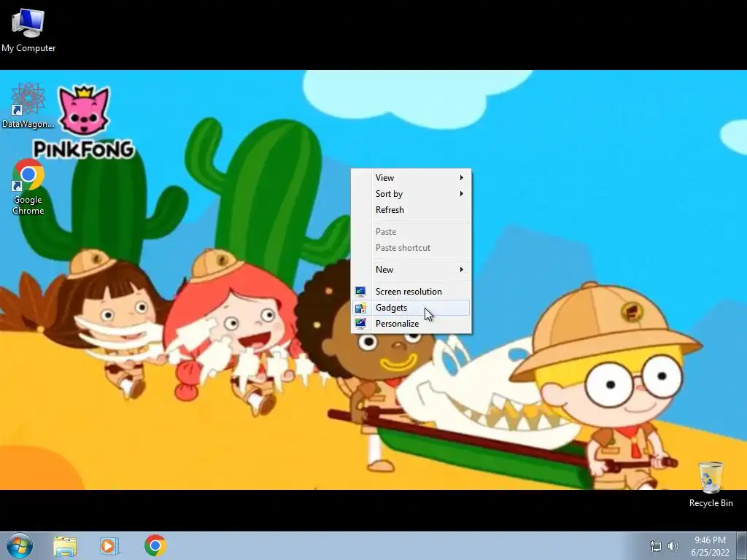Select the DataWagon desktop shortcut
This screenshot has width=747, height=560.
pyautogui.click(x=28, y=105)
